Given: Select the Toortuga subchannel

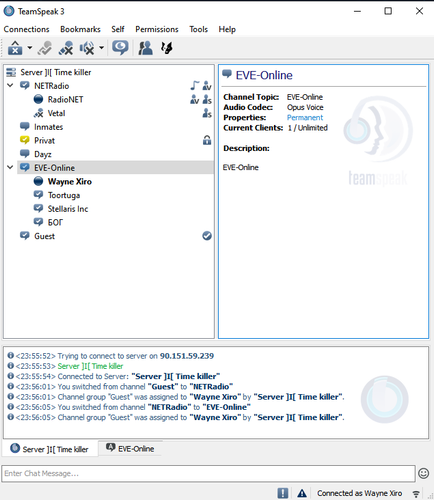Looking at the screenshot, I should [64, 195].
